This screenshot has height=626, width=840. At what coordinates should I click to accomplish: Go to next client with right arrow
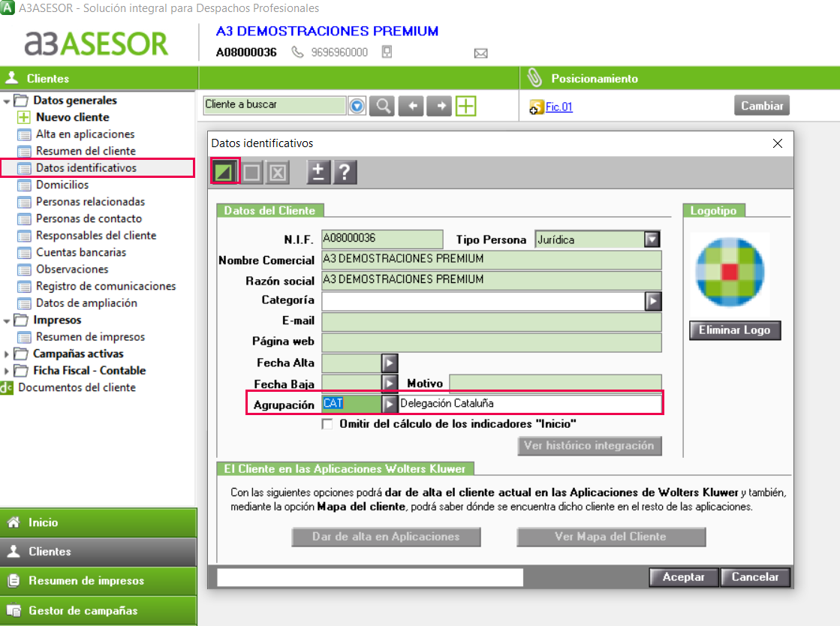(440, 106)
